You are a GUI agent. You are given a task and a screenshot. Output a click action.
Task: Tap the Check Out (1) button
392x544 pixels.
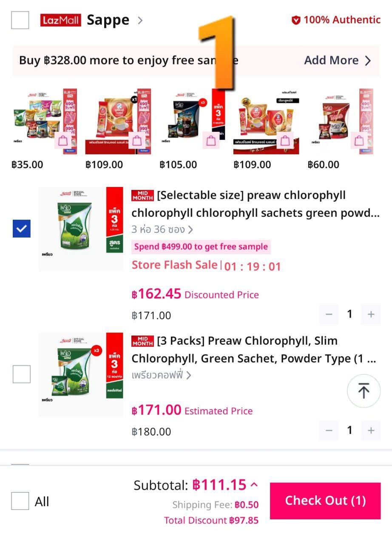[x=325, y=501]
